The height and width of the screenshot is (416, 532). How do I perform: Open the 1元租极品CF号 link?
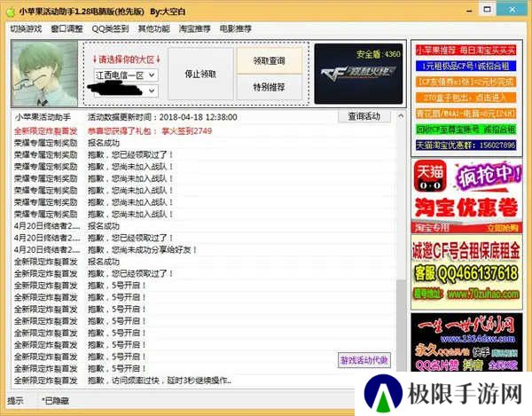click(x=465, y=66)
